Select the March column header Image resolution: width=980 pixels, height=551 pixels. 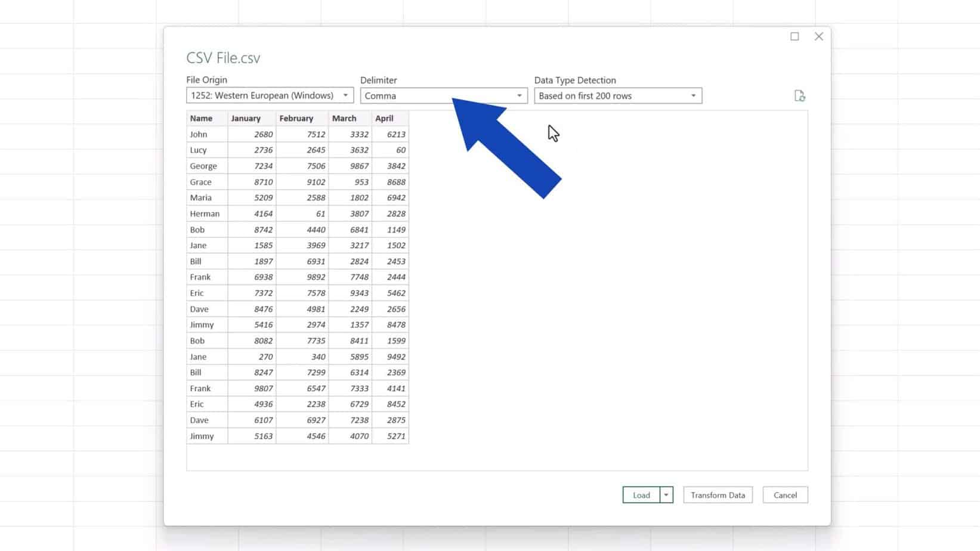345,118
